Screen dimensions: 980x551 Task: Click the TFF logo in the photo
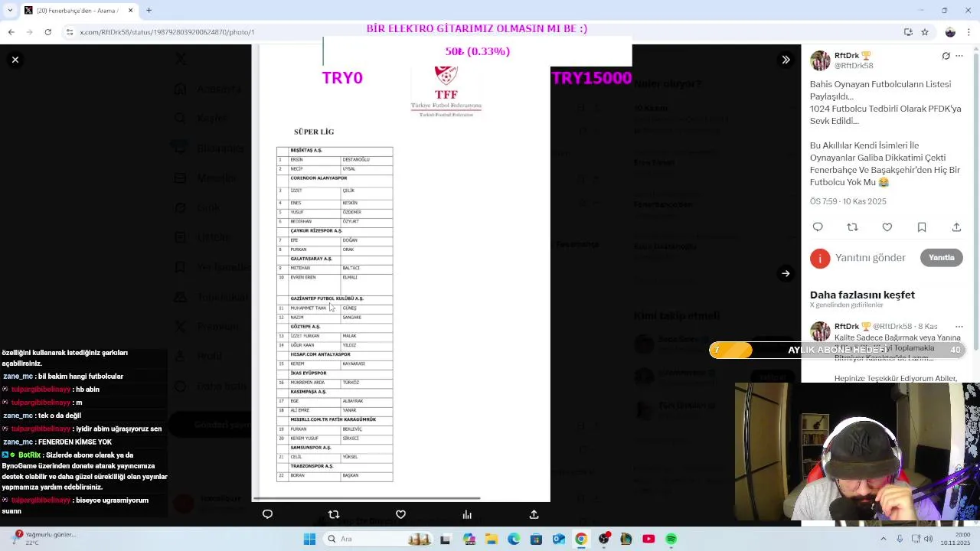click(446, 91)
